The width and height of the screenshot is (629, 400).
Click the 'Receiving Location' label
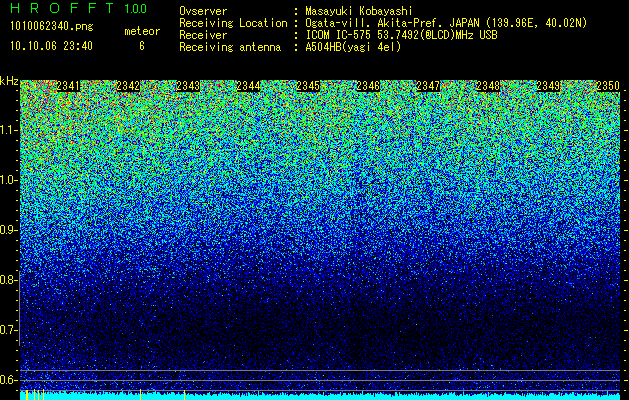click(x=233, y=23)
